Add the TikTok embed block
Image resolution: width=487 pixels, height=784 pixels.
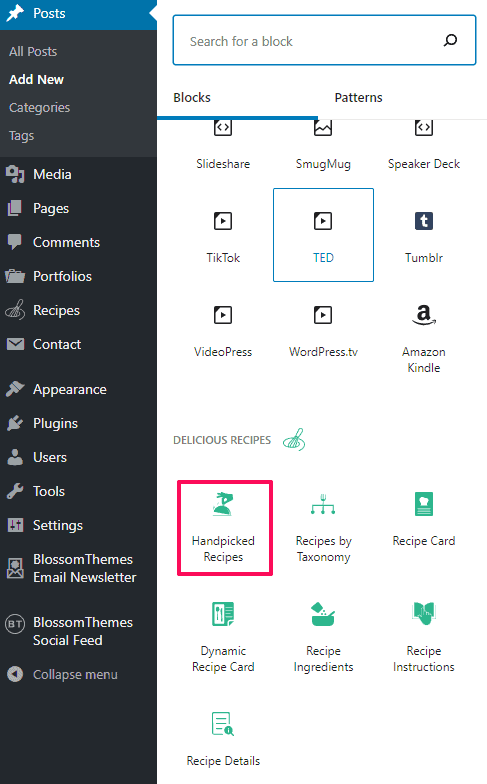(223, 235)
